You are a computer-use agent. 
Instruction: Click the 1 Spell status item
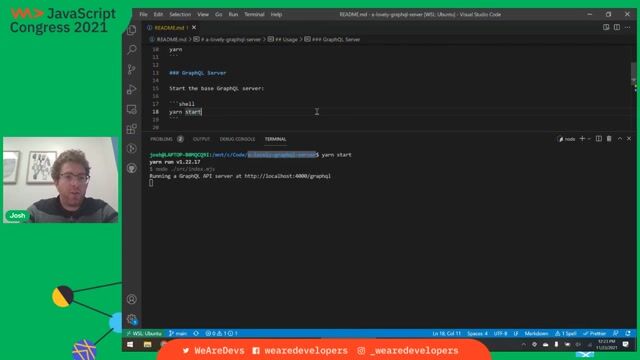pyautogui.click(x=566, y=333)
